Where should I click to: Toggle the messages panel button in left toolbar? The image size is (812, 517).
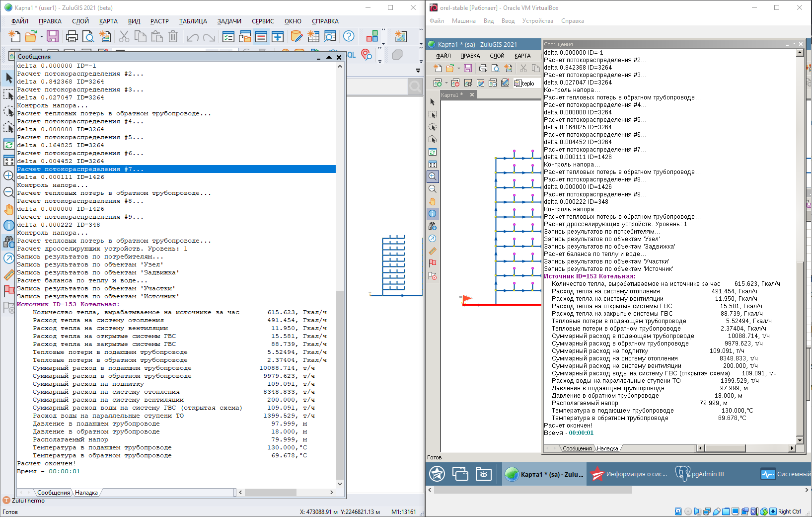pos(261,36)
